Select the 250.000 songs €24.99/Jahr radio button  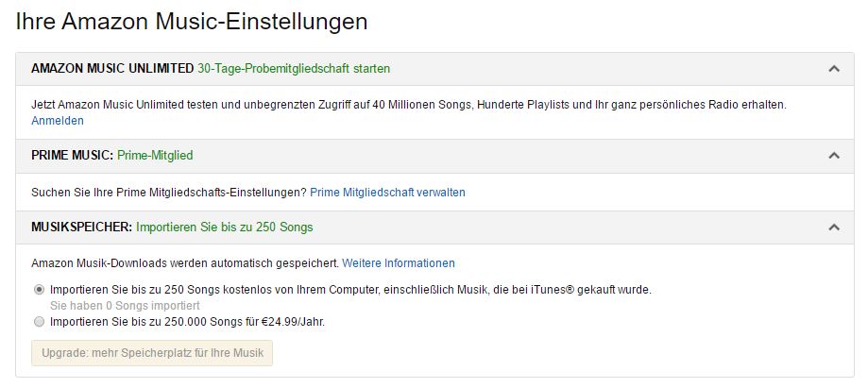39,322
